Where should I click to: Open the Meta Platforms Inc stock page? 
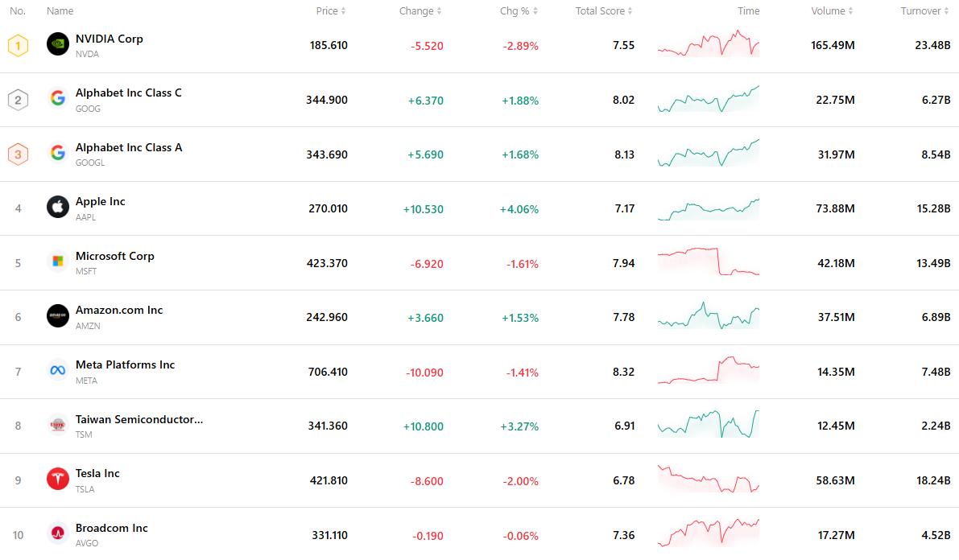pyautogui.click(x=125, y=364)
